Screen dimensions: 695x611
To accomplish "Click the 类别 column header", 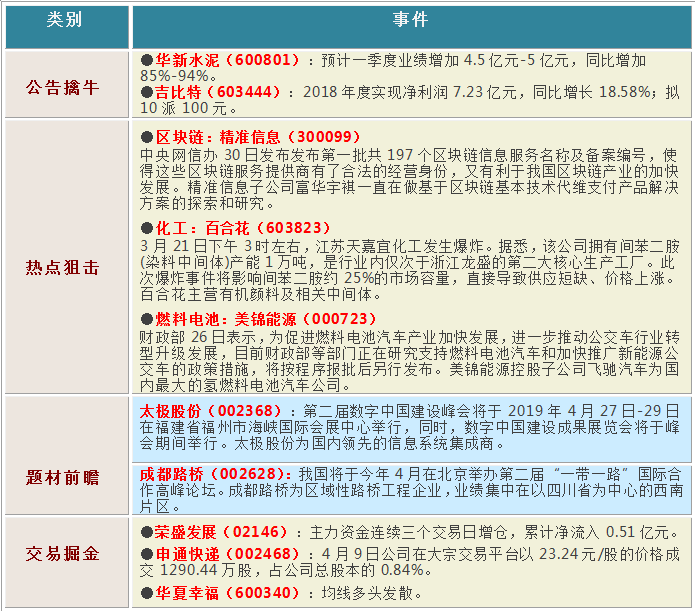I will (67, 27).
